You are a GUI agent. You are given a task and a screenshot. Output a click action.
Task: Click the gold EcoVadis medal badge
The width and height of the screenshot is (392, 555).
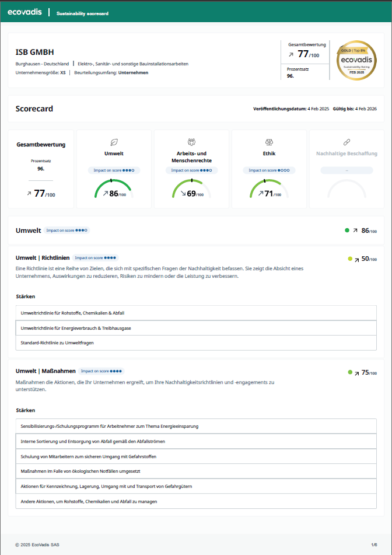tap(356, 60)
